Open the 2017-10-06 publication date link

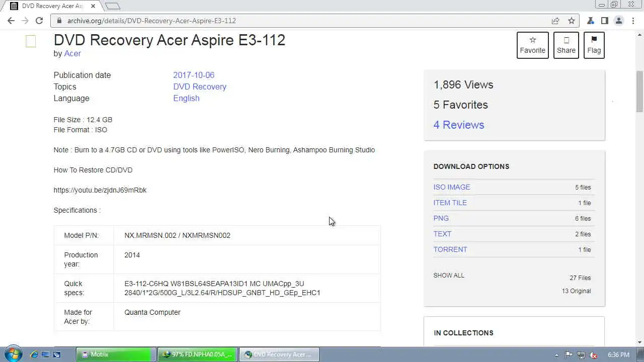[194, 75]
